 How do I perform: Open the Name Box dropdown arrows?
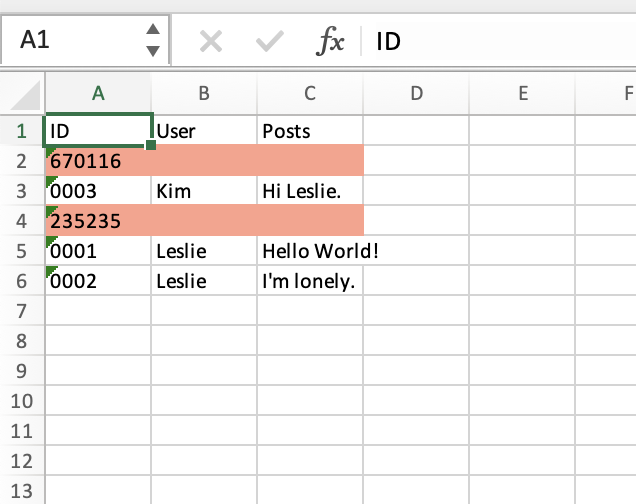(152, 41)
